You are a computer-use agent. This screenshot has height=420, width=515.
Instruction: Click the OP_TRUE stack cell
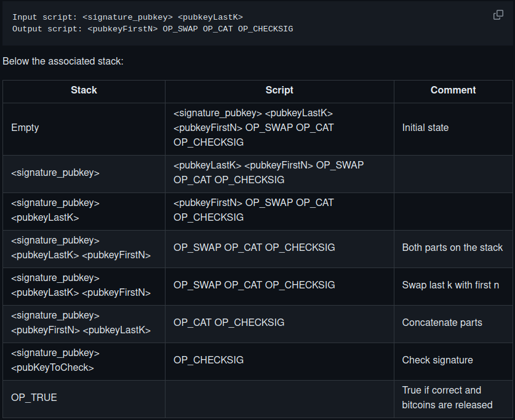click(x=84, y=398)
